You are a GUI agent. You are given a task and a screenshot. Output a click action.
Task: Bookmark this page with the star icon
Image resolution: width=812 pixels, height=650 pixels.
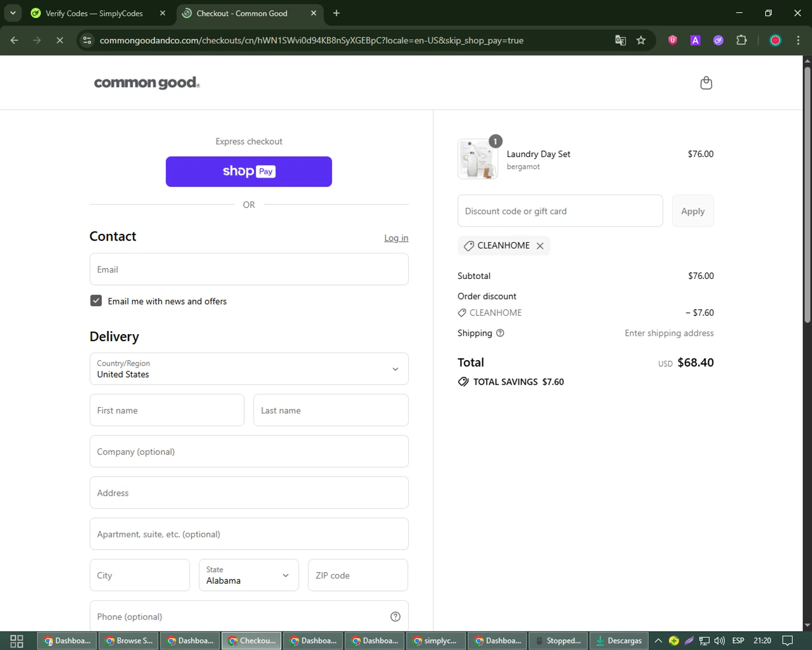(641, 40)
